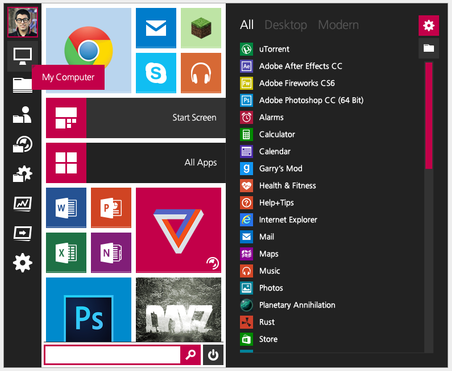
Task: Click the uTorrent list icon
Action: coord(246,49)
